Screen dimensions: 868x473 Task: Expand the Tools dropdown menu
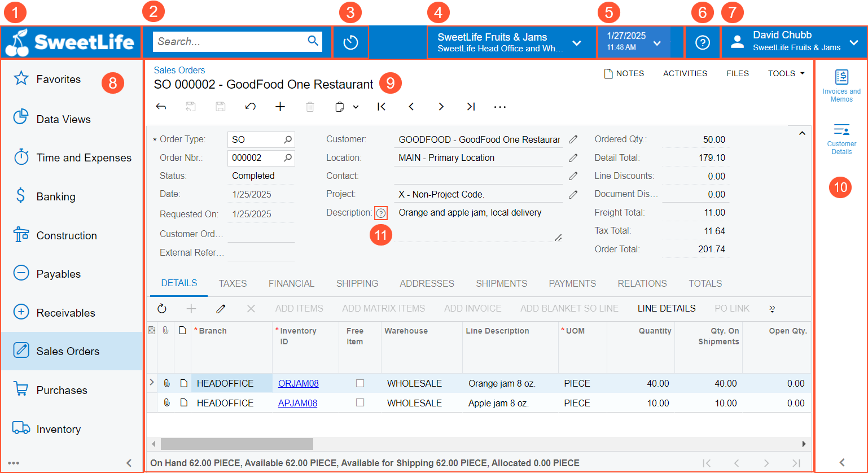786,73
